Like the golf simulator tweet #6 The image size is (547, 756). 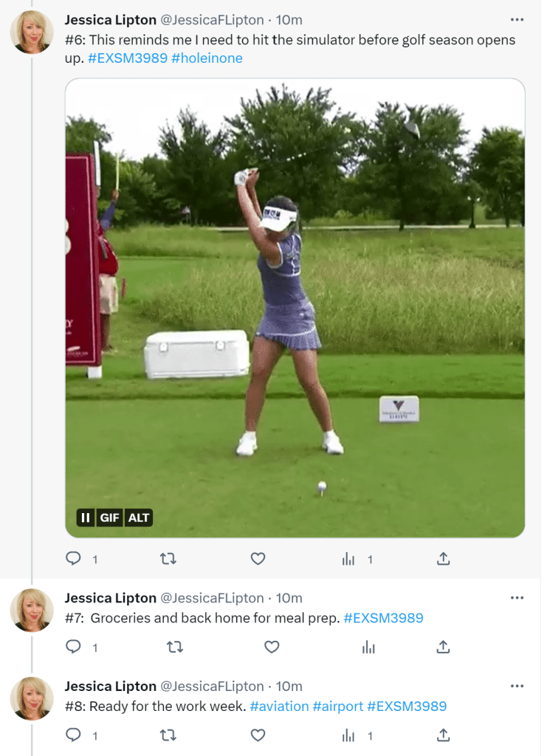click(258, 559)
